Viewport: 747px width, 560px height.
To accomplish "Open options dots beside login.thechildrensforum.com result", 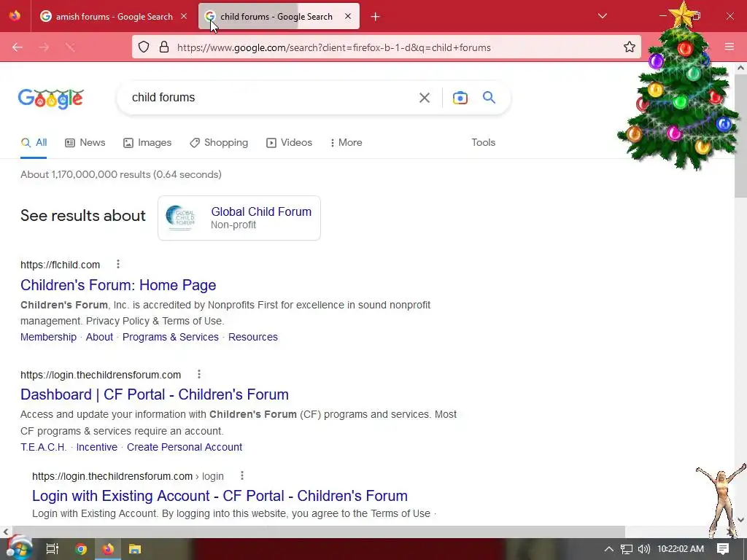I will pos(199,374).
